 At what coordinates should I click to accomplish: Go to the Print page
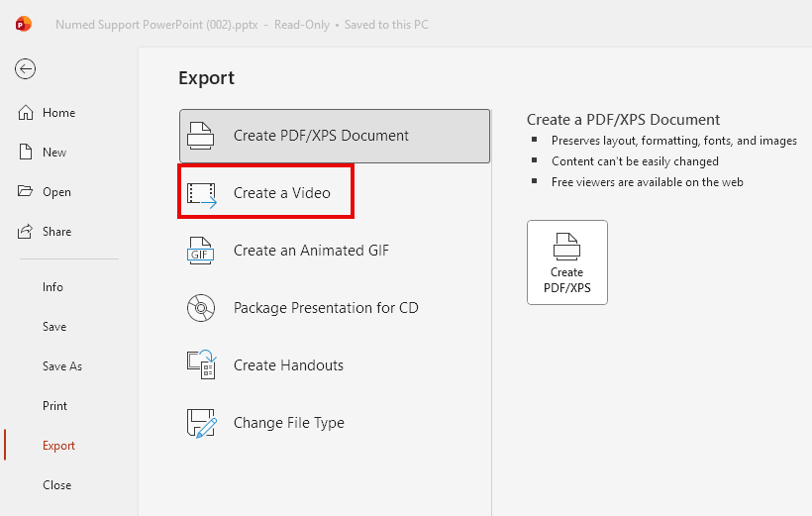(55, 406)
